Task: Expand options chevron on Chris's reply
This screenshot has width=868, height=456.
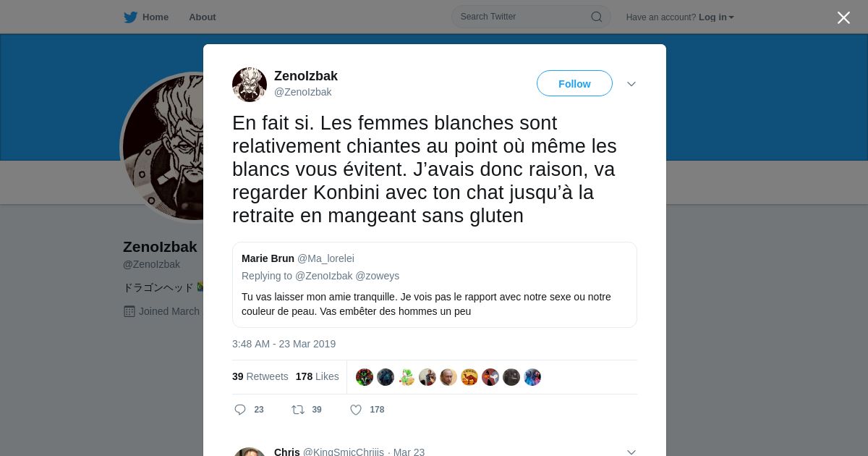Action: coord(631,452)
